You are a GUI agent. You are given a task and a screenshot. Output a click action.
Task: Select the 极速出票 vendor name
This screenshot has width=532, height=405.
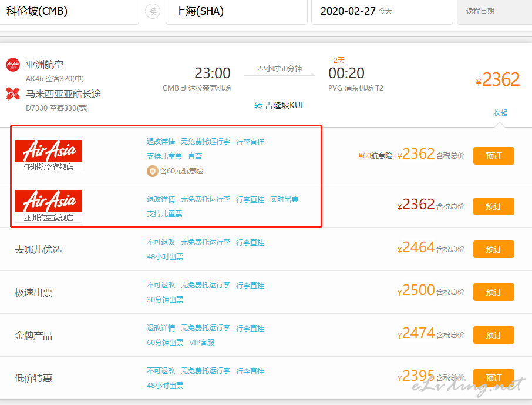pos(33,293)
